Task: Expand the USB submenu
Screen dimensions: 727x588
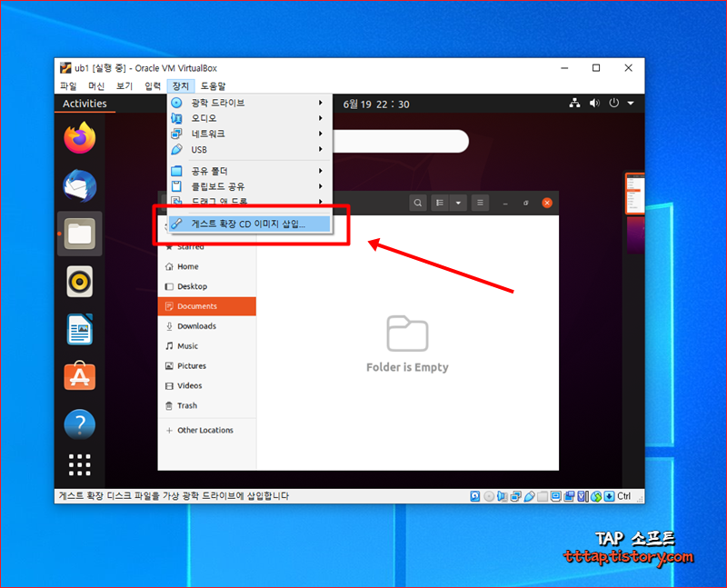Action: [x=250, y=149]
